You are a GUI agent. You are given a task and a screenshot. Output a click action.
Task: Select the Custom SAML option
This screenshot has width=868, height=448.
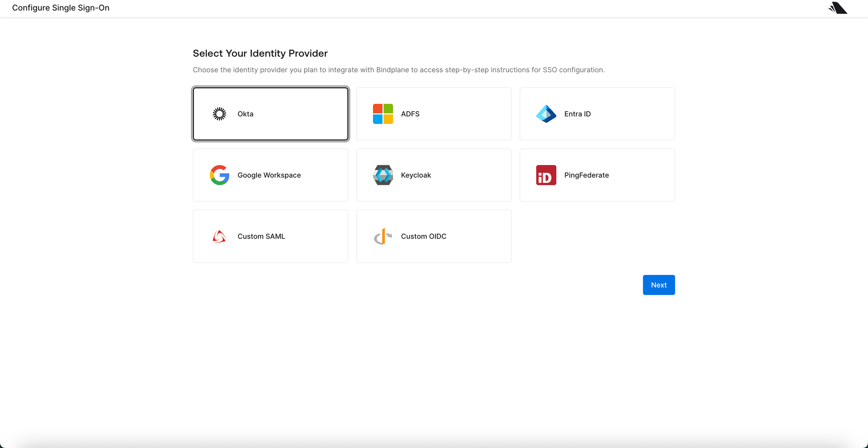point(270,236)
